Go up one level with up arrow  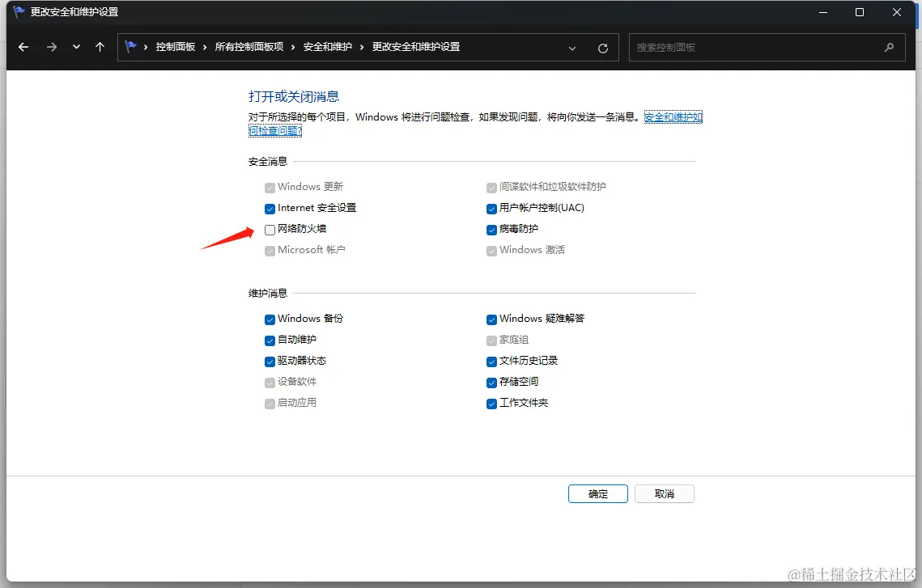(100, 47)
